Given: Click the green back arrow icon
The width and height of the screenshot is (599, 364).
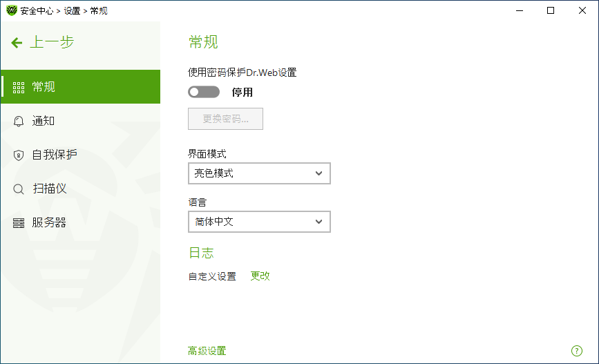Looking at the screenshot, I should coord(17,42).
